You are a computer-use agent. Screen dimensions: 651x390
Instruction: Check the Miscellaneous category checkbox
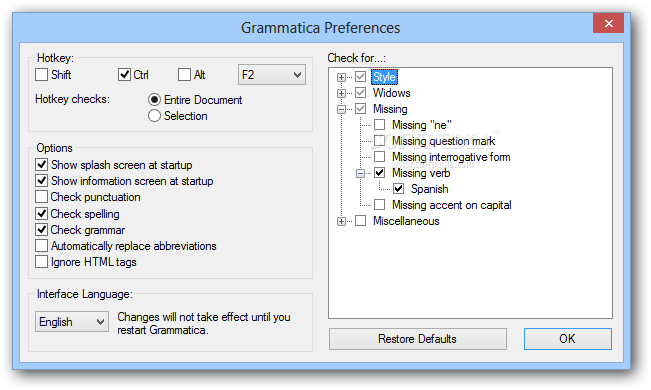point(360,221)
